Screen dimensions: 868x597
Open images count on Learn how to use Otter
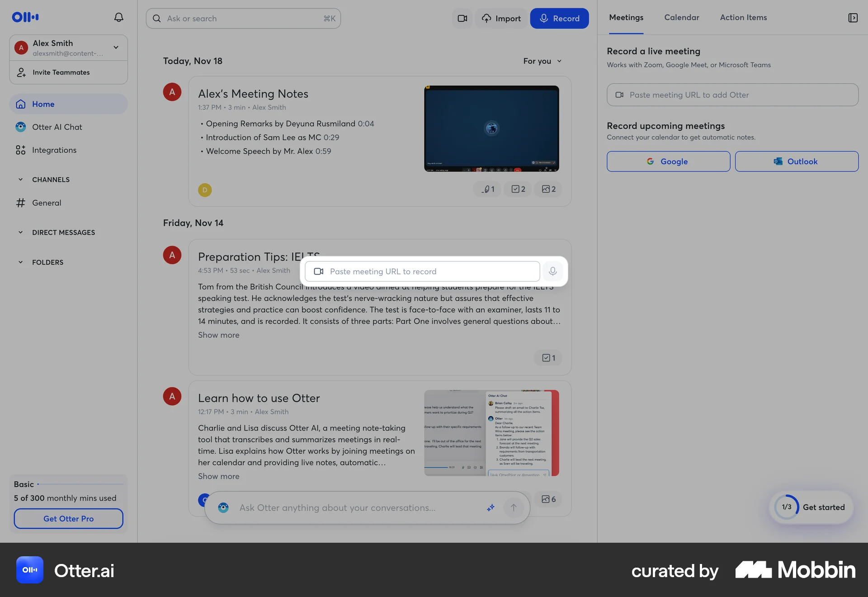click(x=548, y=499)
